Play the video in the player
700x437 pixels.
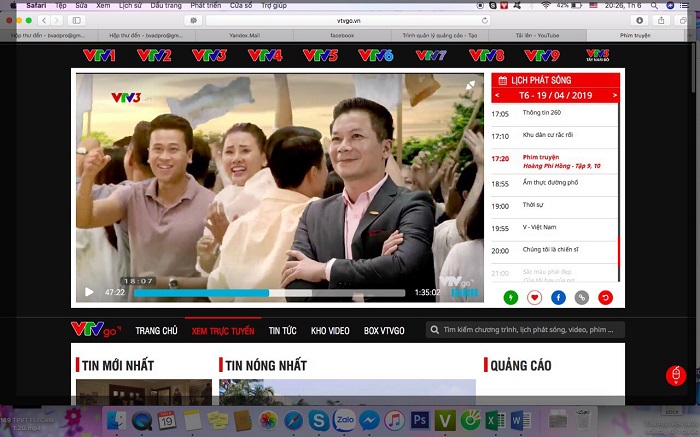click(x=89, y=292)
